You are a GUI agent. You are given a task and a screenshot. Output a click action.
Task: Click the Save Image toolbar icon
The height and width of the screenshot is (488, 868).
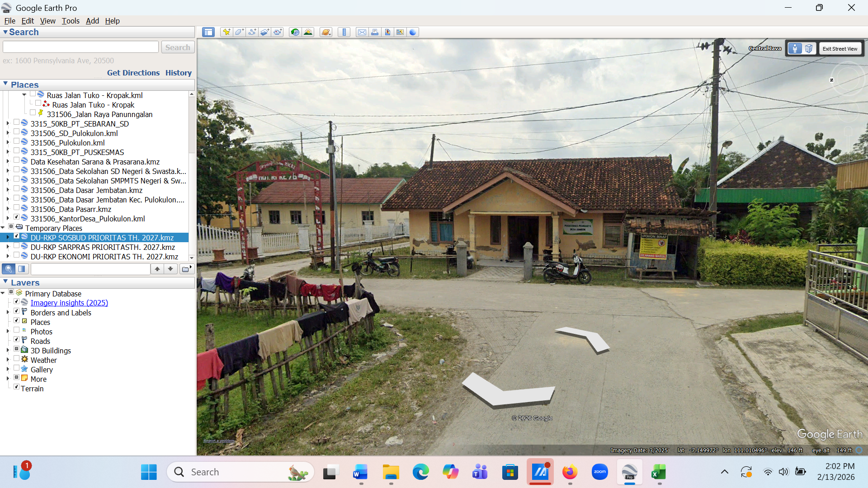[x=387, y=32]
